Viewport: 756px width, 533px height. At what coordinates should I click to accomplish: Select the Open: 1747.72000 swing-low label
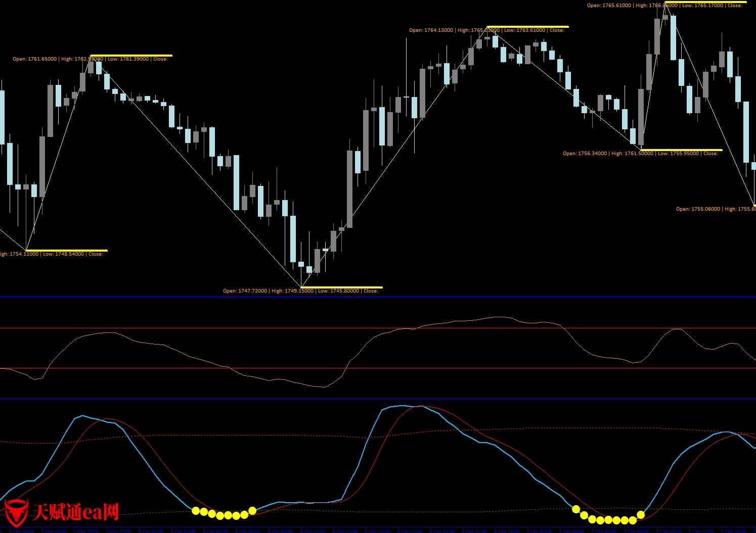[x=245, y=291]
